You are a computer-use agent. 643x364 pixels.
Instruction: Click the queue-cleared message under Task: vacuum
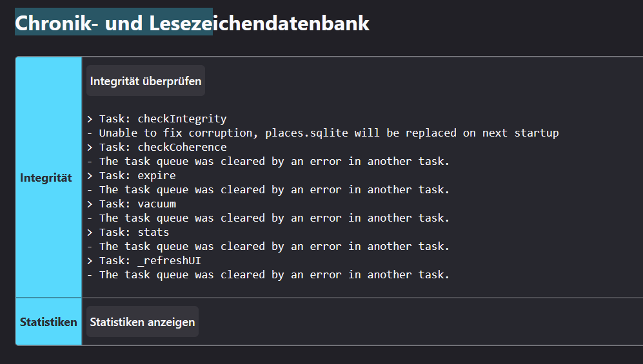[268, 218]
